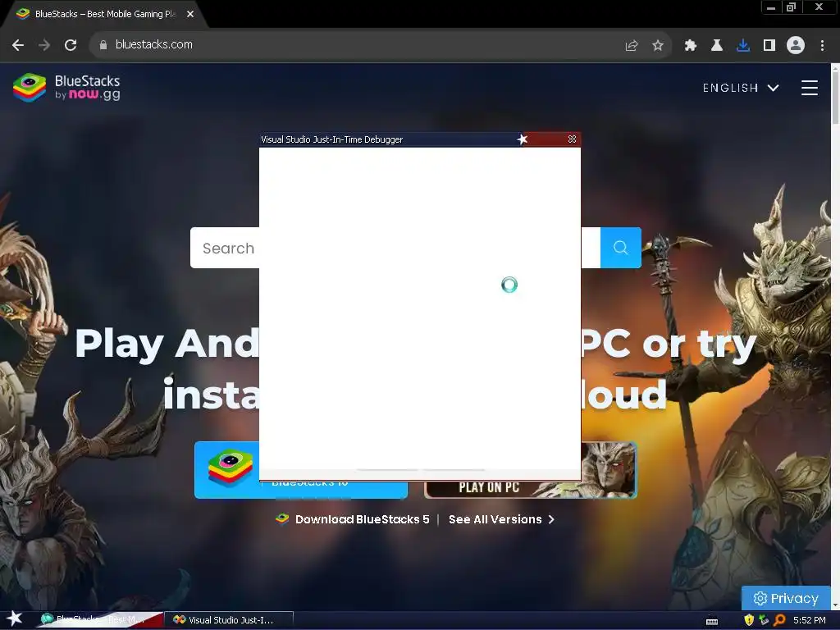This screenshot has width=840, height=630.
Task: Click the orange magnifier tray icon
Action: pos(779,620)
